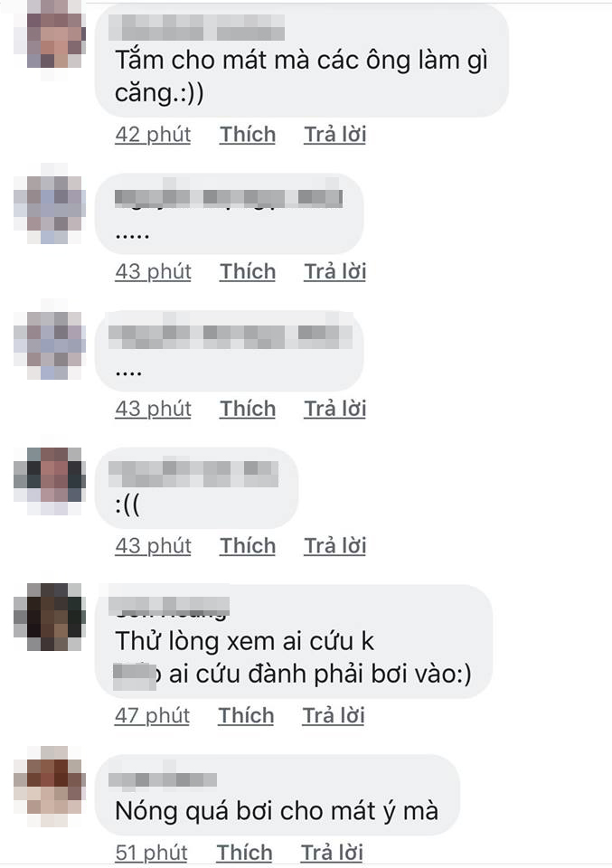Open avatar beside the 'Thử lòng' comment
Image resolution: width=612 pixels, height=868 pixels.
pyautogui.click(x=49, y=616)
